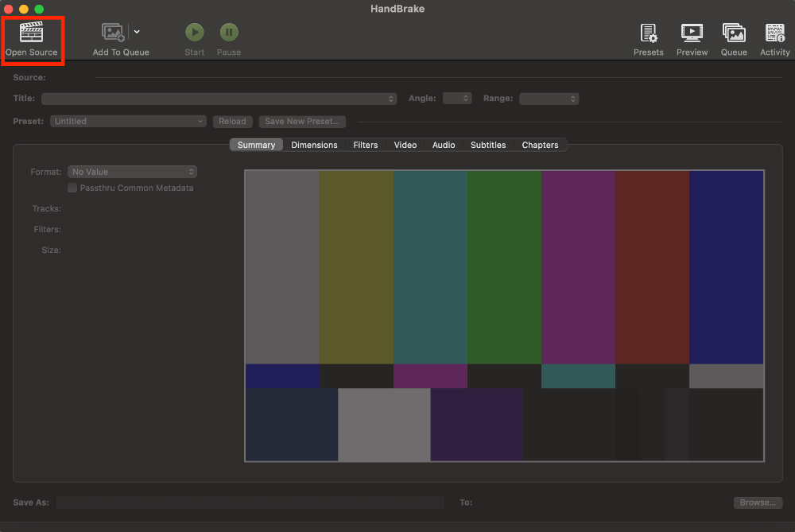This screenshot has width=795, height=532.
Task: Open the Format dropdown showing No Value
Action: pos(132,172)
